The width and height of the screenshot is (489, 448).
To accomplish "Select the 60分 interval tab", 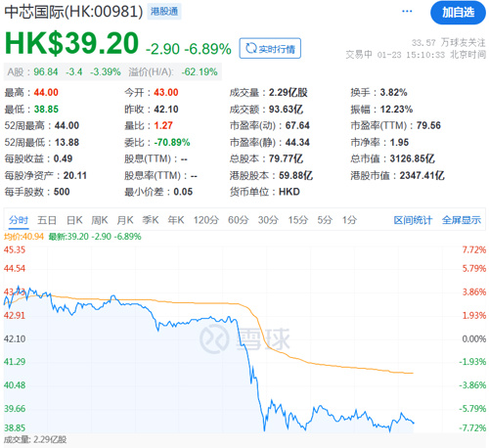I will (239, 220).
